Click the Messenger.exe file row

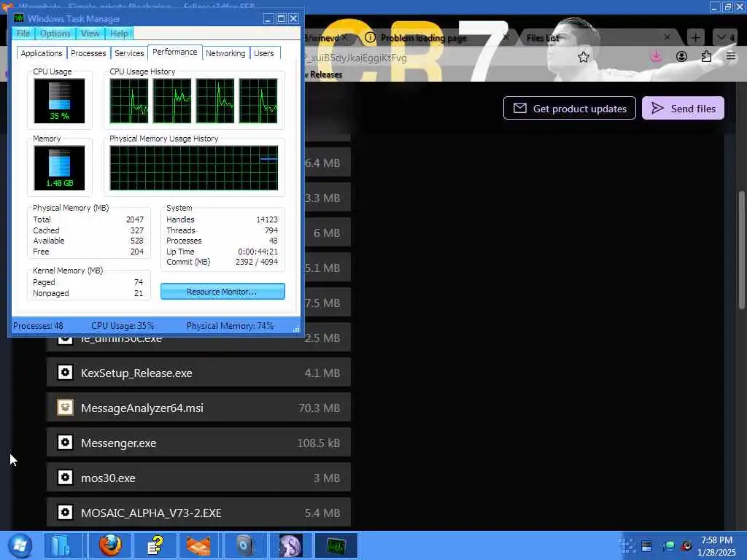click(198, 443)
